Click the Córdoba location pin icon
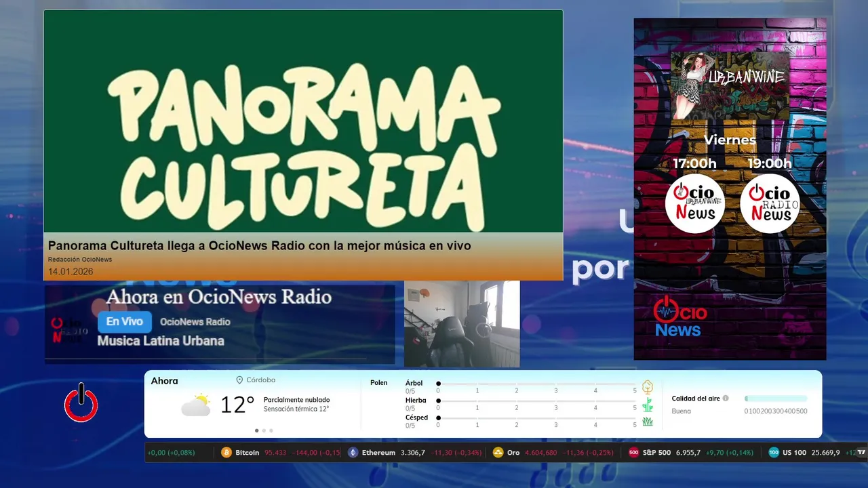 239,380
